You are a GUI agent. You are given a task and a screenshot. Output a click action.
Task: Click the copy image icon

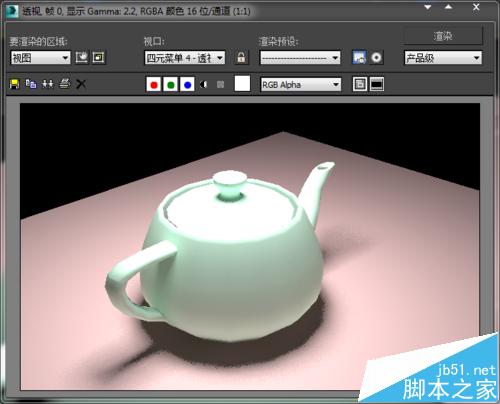(31, 84)
